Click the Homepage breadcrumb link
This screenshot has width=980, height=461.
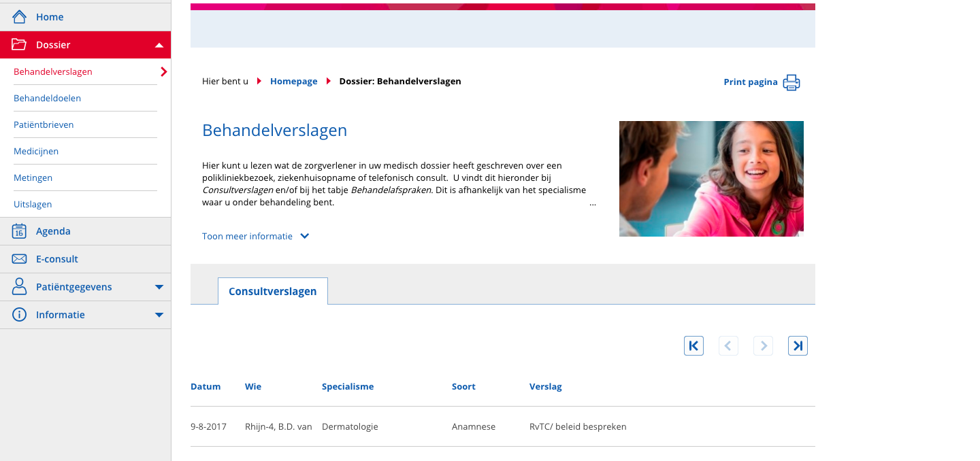(293, 82)
